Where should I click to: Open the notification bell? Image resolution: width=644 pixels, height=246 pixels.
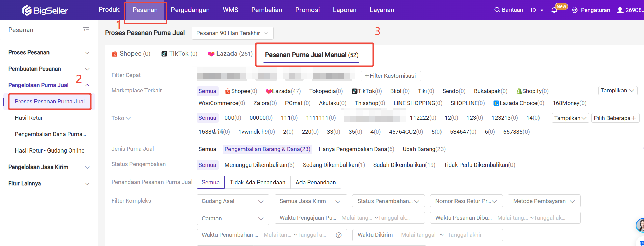(x=554, y=10)
